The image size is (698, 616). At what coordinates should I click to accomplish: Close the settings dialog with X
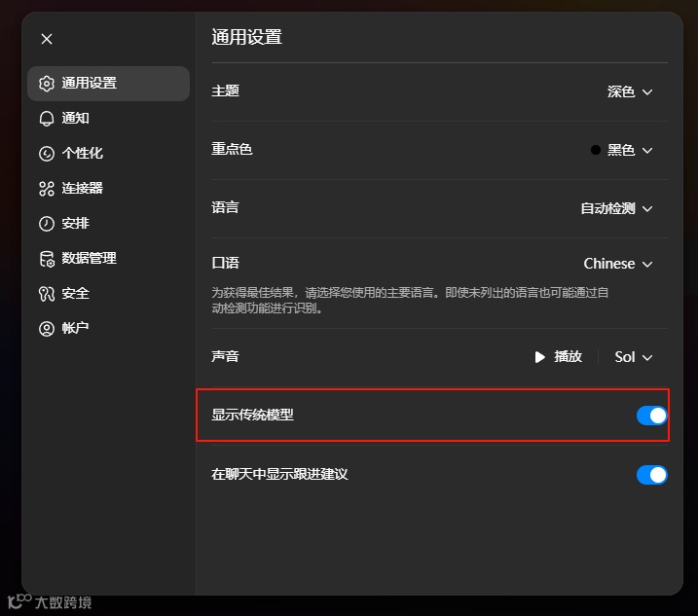47,39
